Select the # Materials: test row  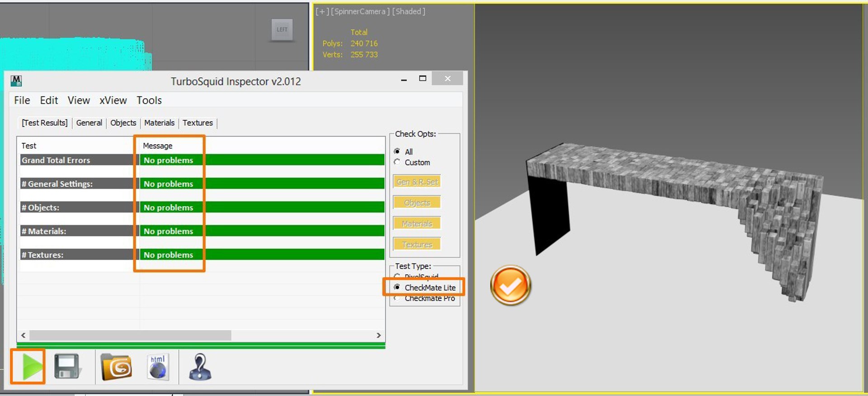click(203, 231)
